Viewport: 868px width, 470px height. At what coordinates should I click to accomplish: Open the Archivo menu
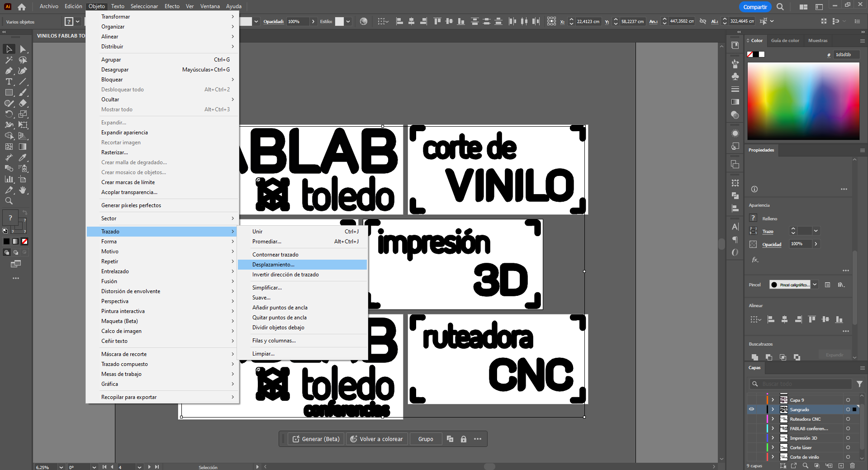coord(49,6)
